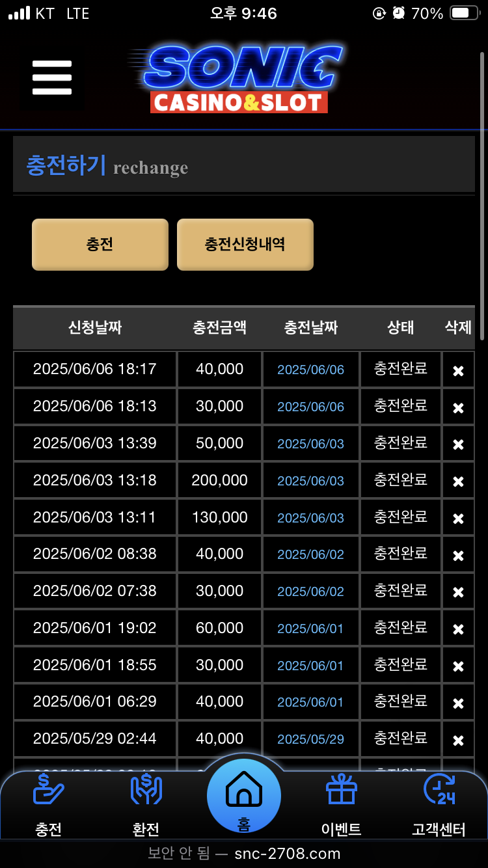Click the 2025/06/06 date for 30,000 row
The height and width of the screenshot is (868, 488).
coord(310,407)
